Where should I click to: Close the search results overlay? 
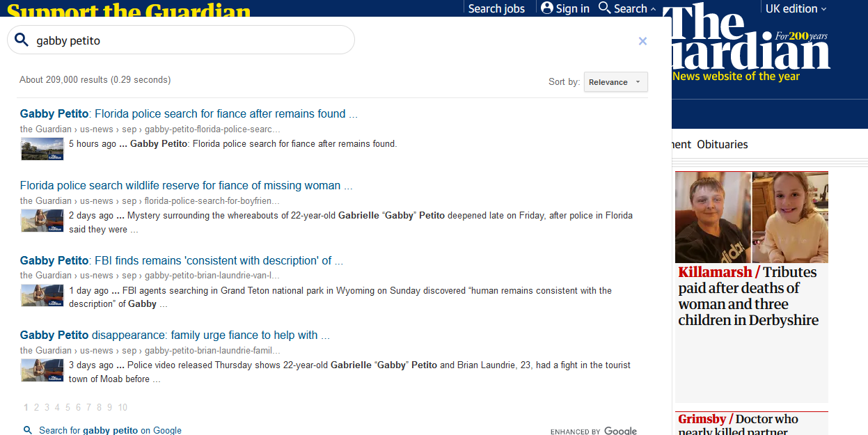point(642,41)
